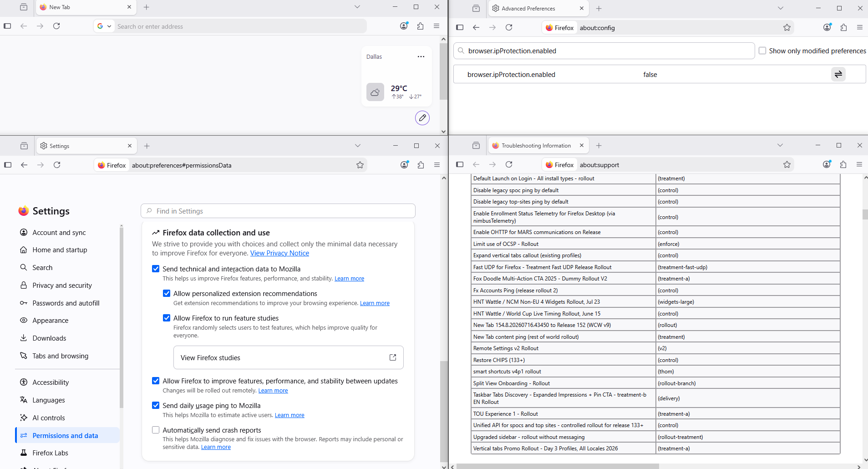Open the View Privacy Notice link
The image size is (868, 469).
279,253
